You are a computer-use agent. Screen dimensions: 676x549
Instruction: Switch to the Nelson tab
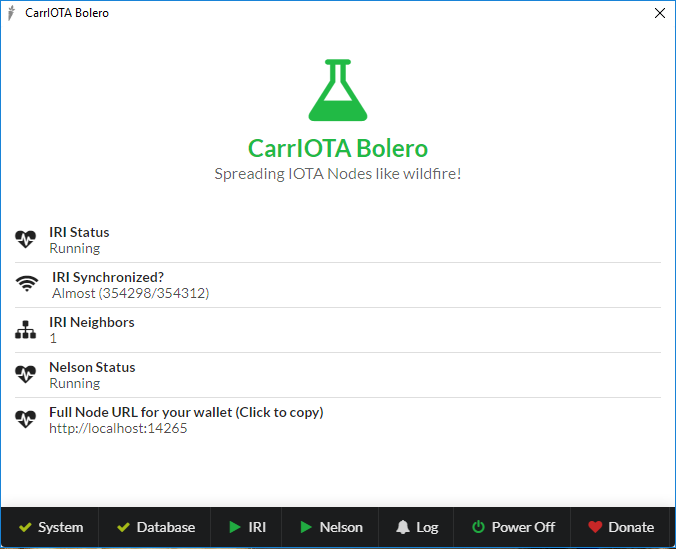pos(330,527)
